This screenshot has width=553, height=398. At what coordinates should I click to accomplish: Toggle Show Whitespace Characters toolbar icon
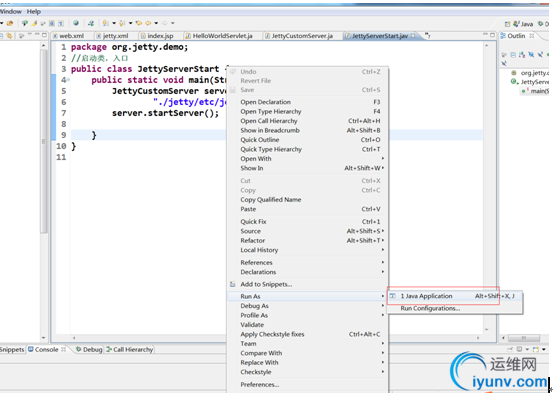(x=61, y=23)
